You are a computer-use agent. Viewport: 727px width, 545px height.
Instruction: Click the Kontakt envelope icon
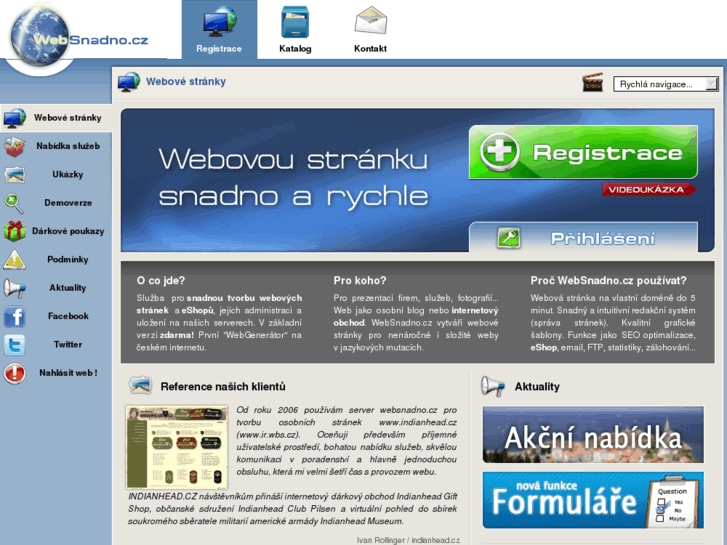pos(370,20)
